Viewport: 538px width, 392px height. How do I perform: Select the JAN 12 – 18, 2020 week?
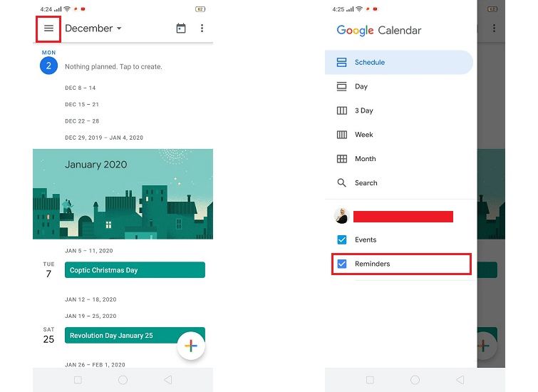90,299
